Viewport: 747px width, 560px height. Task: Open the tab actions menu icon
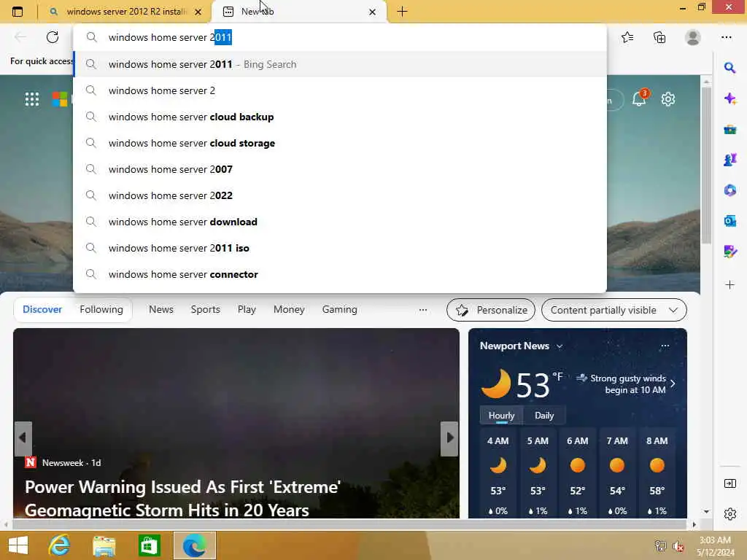(x=18, y=12)
